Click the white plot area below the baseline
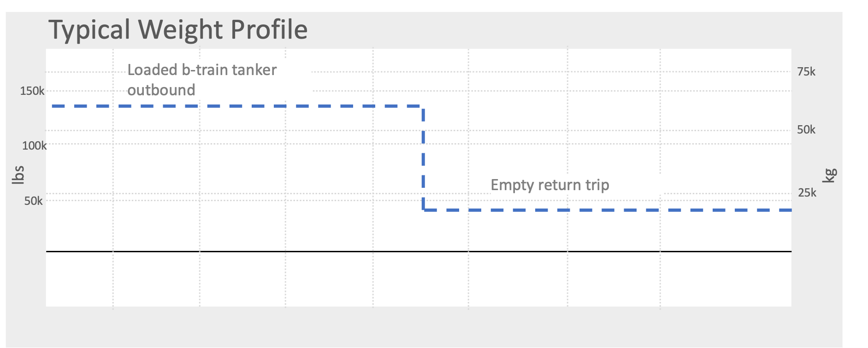This screenshot has height=348, width=868. coord(419,280)
